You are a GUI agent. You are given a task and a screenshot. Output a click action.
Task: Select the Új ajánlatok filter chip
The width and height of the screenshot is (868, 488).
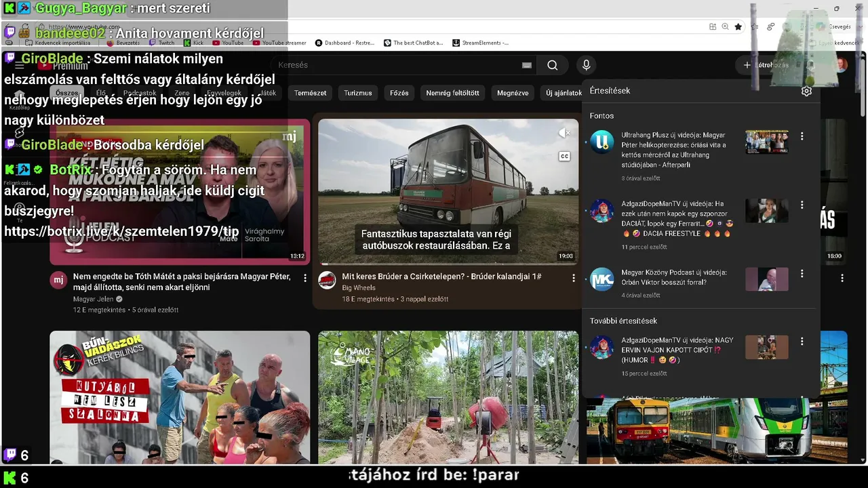564,93
